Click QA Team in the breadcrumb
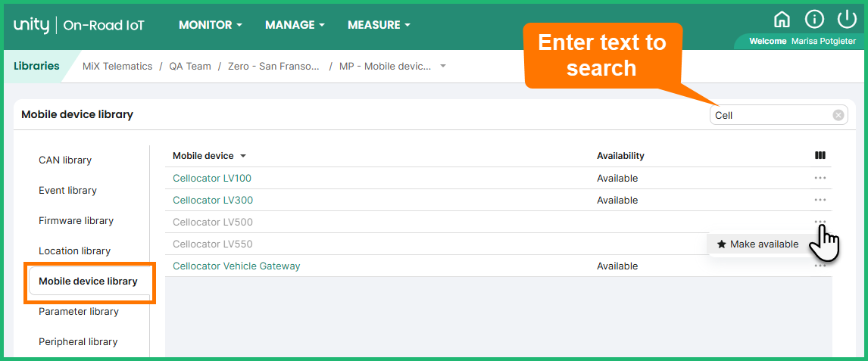Screen dimensions: 868x361 click(x=190, y=67)
